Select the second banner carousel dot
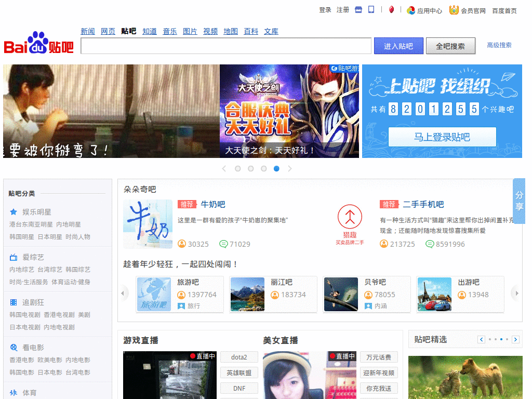Image resolution: width=532 pixels, height=399 pixels. [251, 169]
